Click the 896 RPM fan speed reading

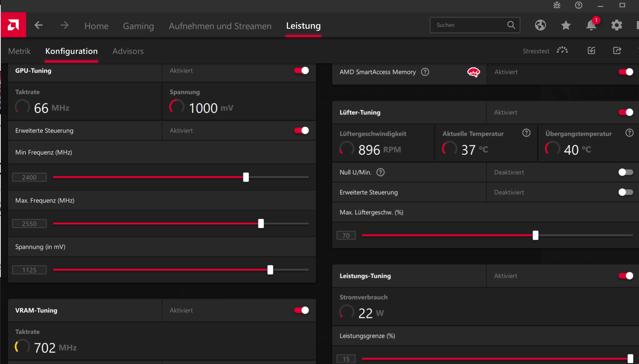pyautogui.click(x=380, y=150)
